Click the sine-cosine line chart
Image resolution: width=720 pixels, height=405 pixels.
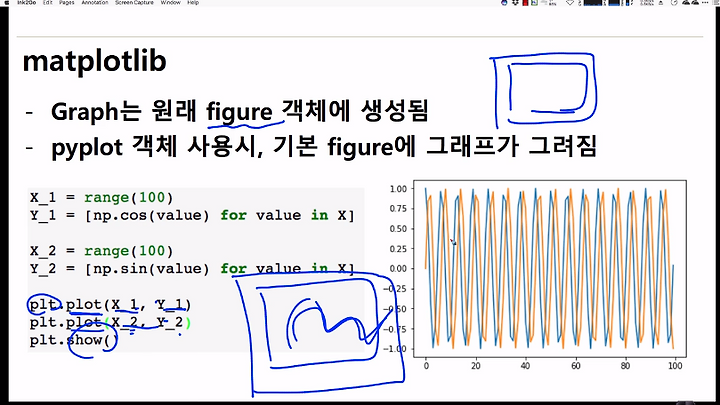click(x=550, y=269)
